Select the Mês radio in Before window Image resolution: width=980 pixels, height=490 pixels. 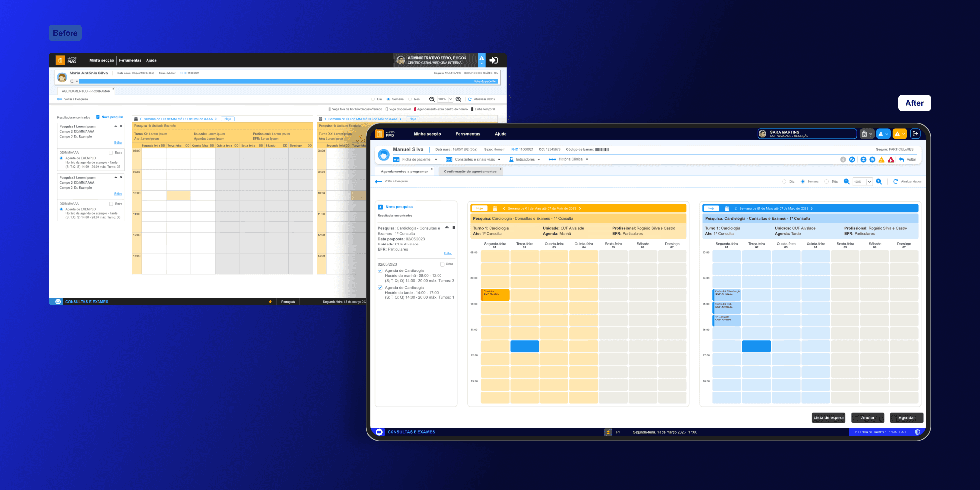pos(410,99)
